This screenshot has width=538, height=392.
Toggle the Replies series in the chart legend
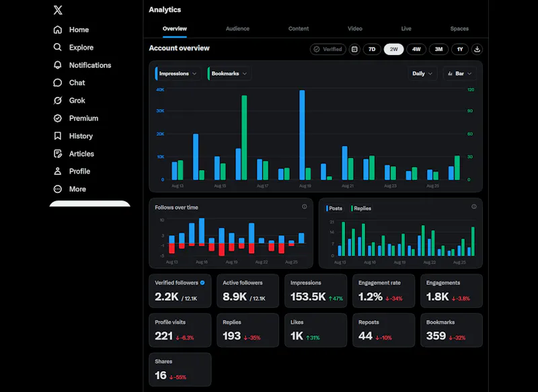361,208
